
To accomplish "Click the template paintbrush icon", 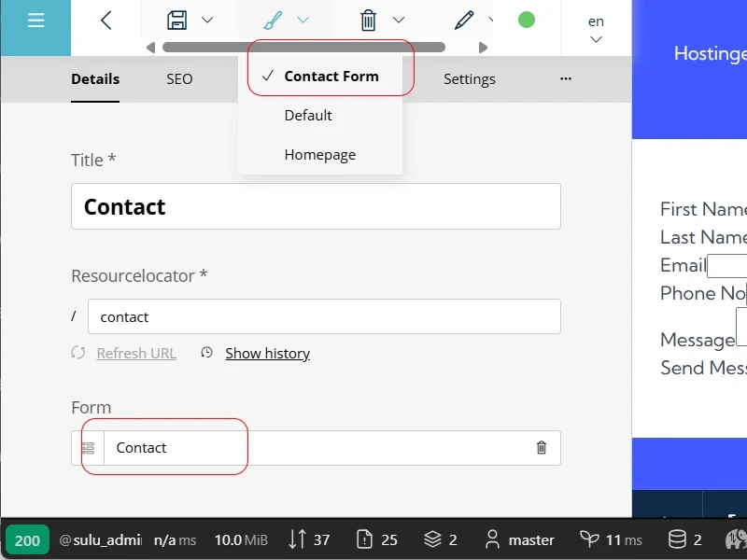I will (x=273, y=21).
